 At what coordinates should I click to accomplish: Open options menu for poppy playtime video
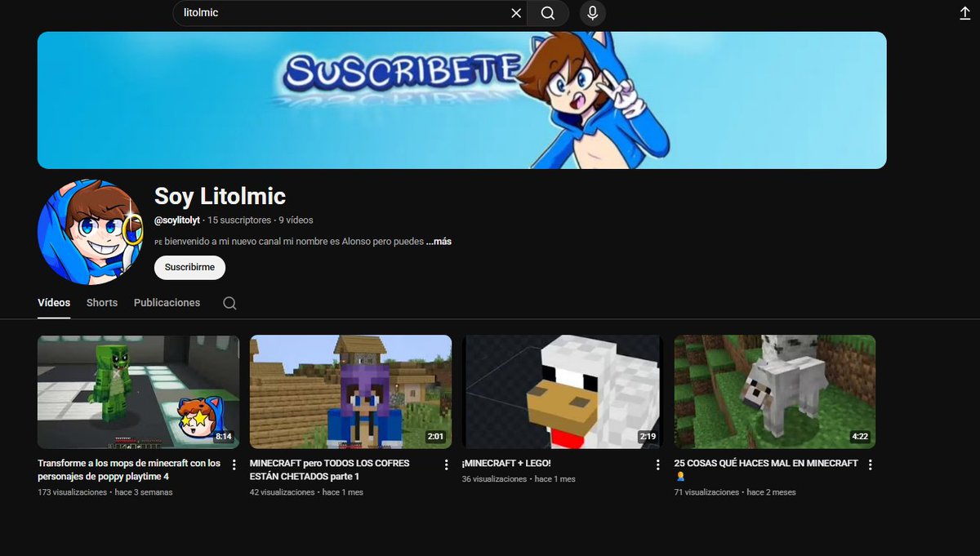click(234, 465)
